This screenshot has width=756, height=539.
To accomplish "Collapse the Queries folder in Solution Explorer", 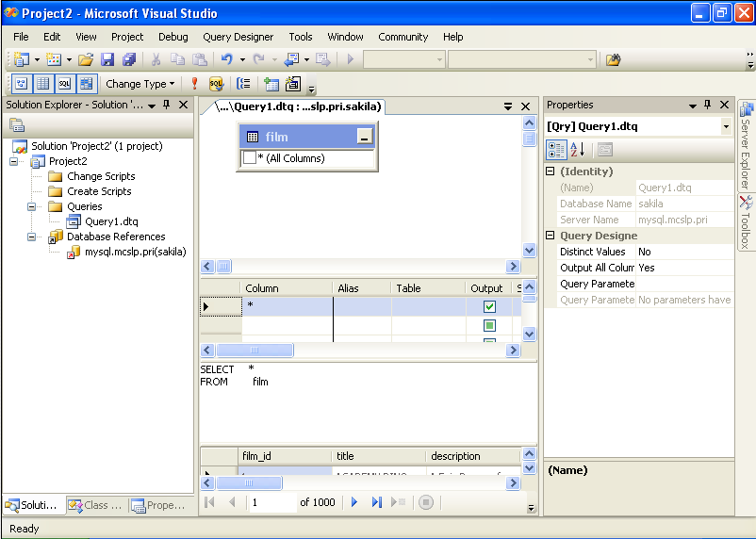I will click(x=31, y=206).
